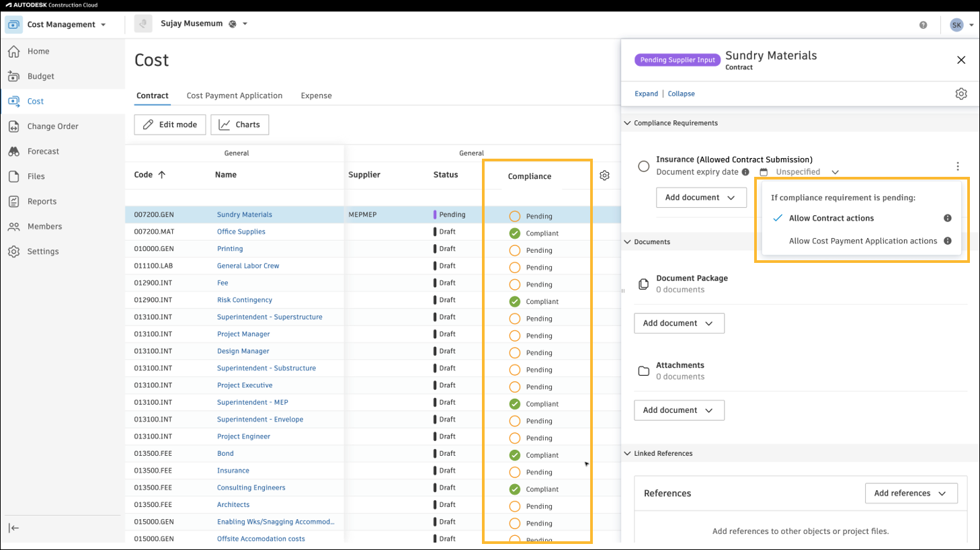980x550 pixels.
Task: Click the Edit mode button
Action: click(x=170, y=124)
